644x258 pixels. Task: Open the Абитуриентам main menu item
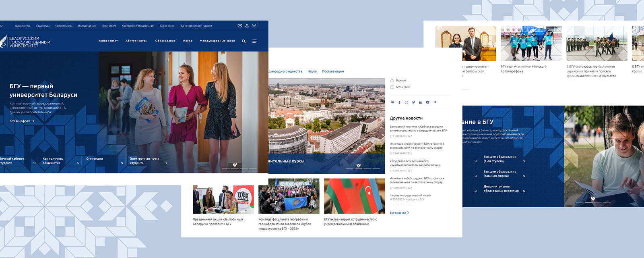(x=136, y=41)
